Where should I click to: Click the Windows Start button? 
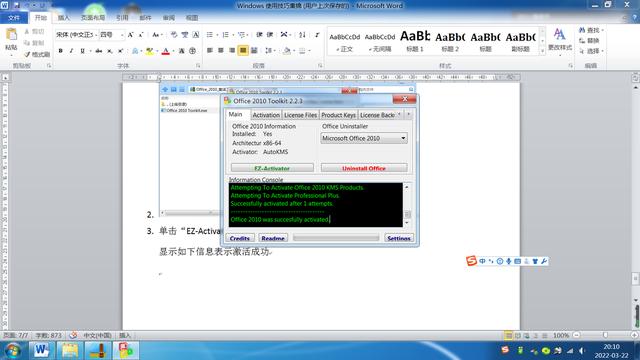tap(13, 351)
